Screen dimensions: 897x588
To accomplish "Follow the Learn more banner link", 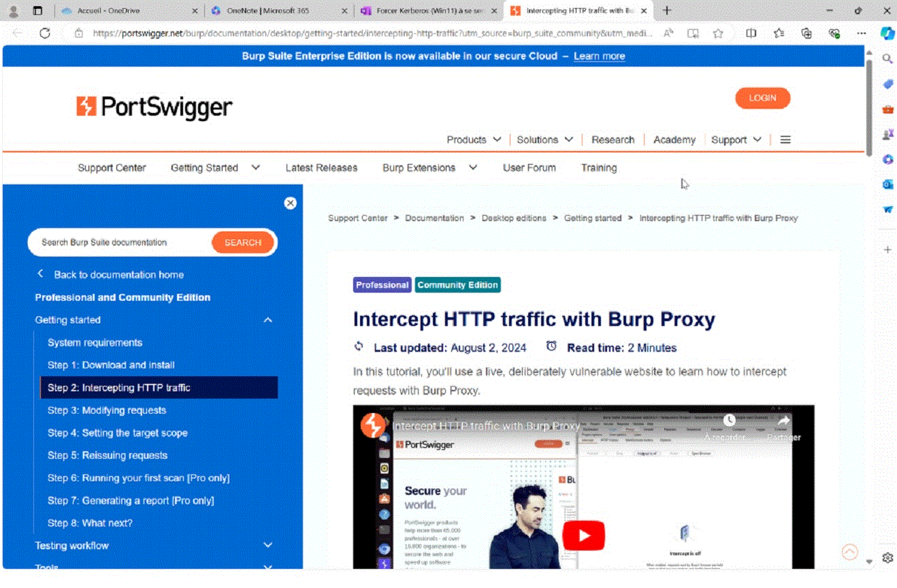I will [x=599, y=56].
